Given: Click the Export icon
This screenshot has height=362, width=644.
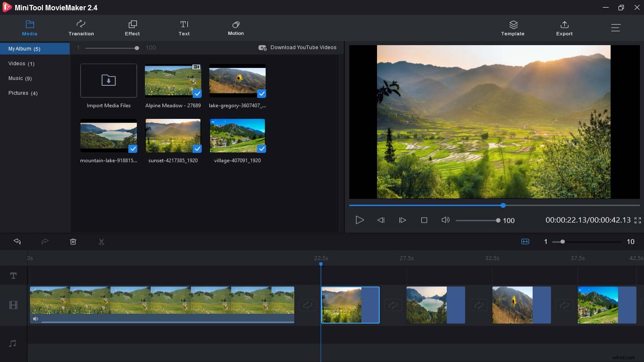Looking at the screenshot, I should click(564, 28).
